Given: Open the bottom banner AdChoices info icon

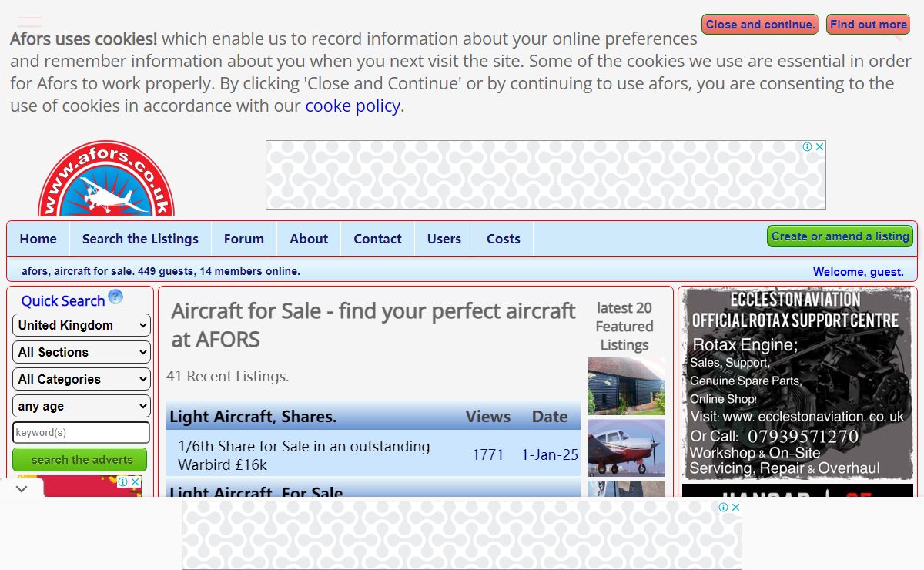Looking at the screenshot, I should pos(724,507).
